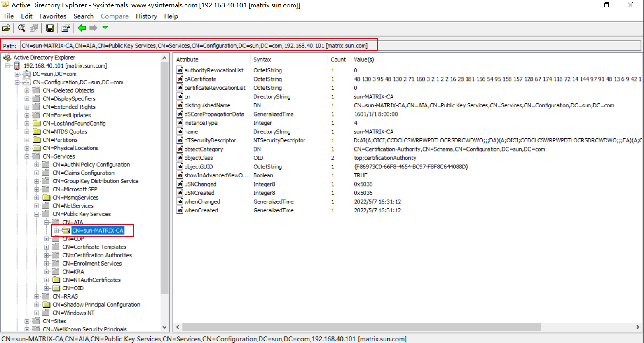
Task: Open the Search container magnifier icon
Action: tap(21, 28)
